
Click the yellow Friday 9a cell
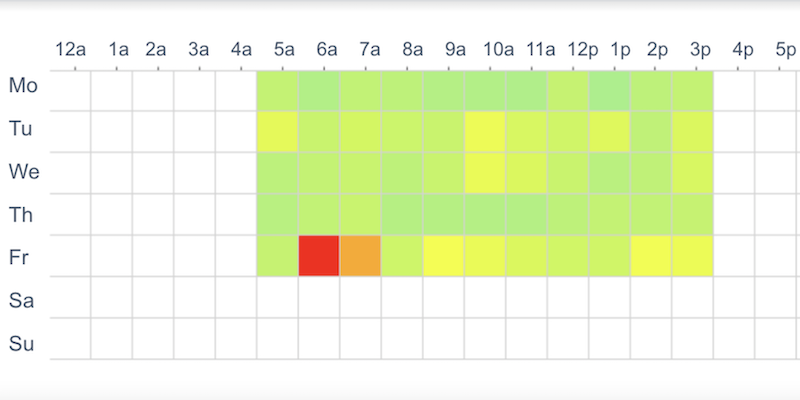[444, 256]
